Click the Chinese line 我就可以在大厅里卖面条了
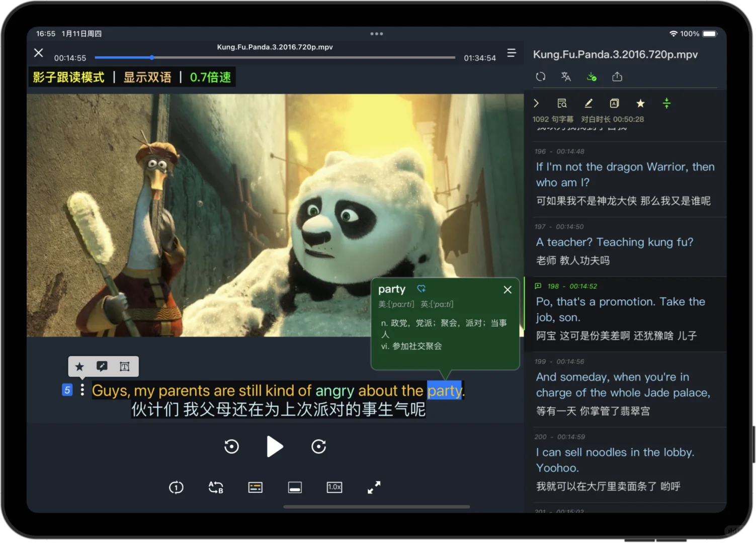The image size is (756, 543). pos(608,486)
